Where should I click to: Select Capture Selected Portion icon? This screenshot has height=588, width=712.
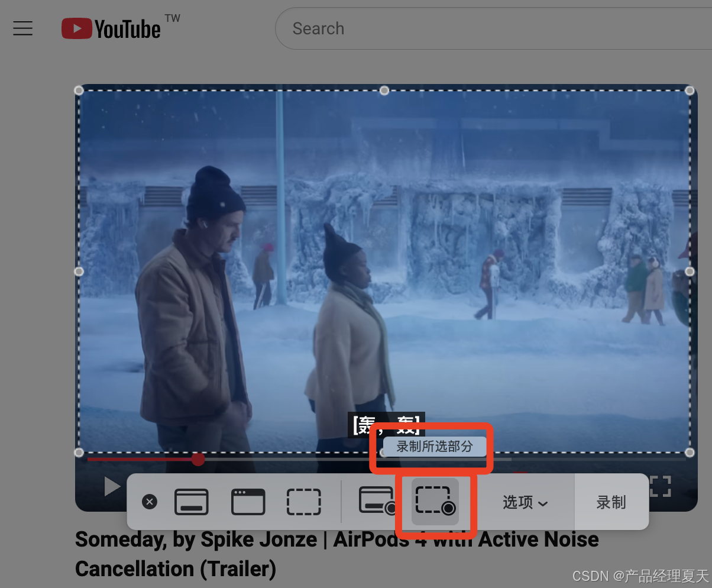(304, 502)
